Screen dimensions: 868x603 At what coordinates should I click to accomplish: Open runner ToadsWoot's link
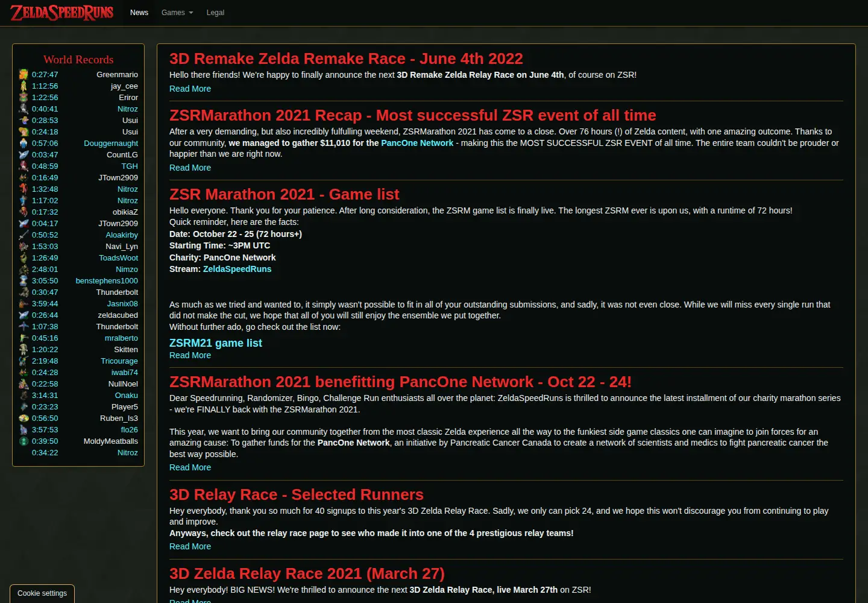[118, 258]
